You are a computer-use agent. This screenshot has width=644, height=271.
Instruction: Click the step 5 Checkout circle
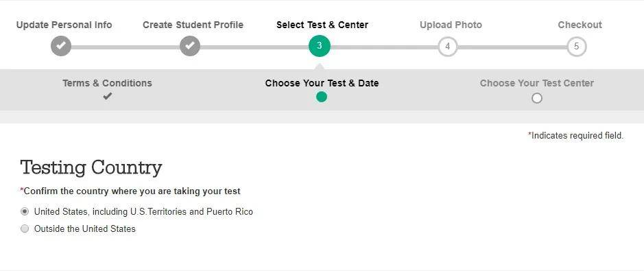point(577,47)
